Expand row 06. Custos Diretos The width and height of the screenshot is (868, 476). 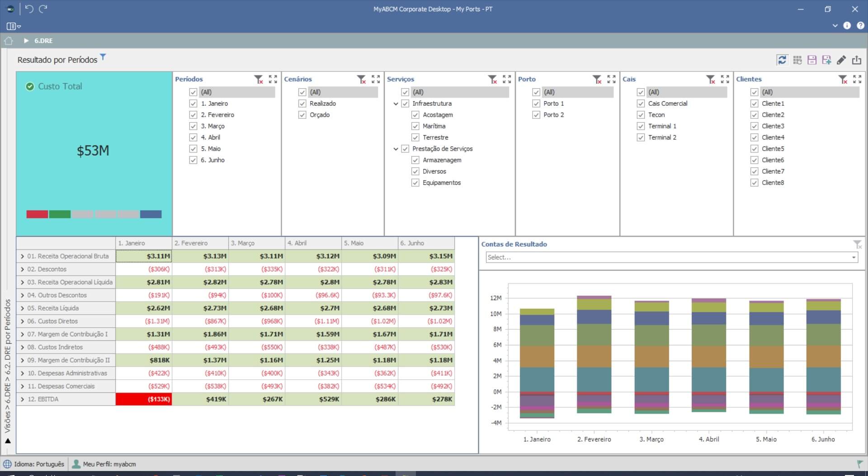point(22,321)
